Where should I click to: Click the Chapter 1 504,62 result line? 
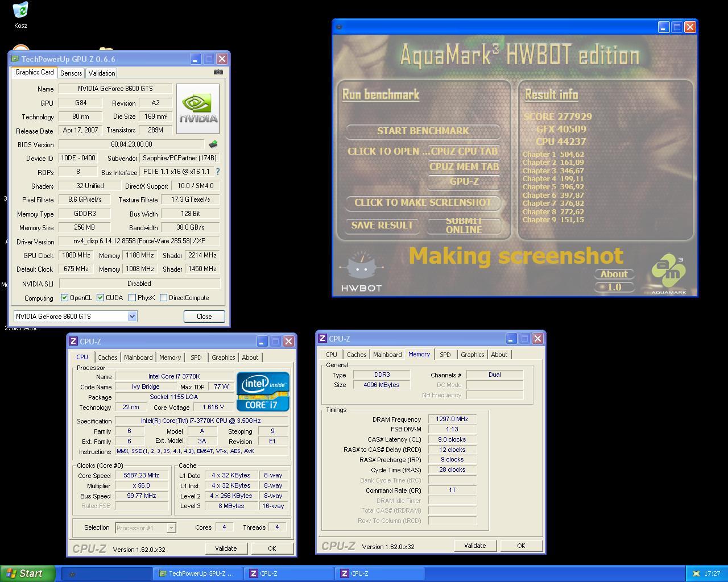coord(553,154)
